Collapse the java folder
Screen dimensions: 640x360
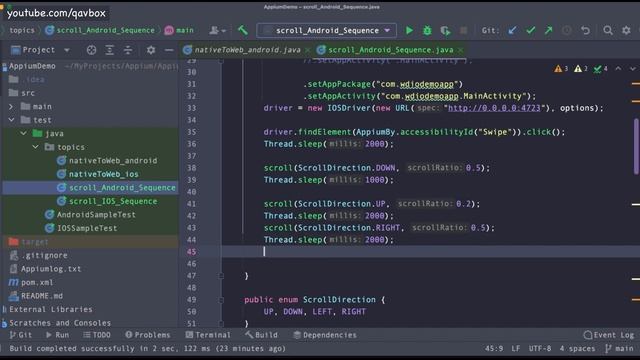[23, 133]
